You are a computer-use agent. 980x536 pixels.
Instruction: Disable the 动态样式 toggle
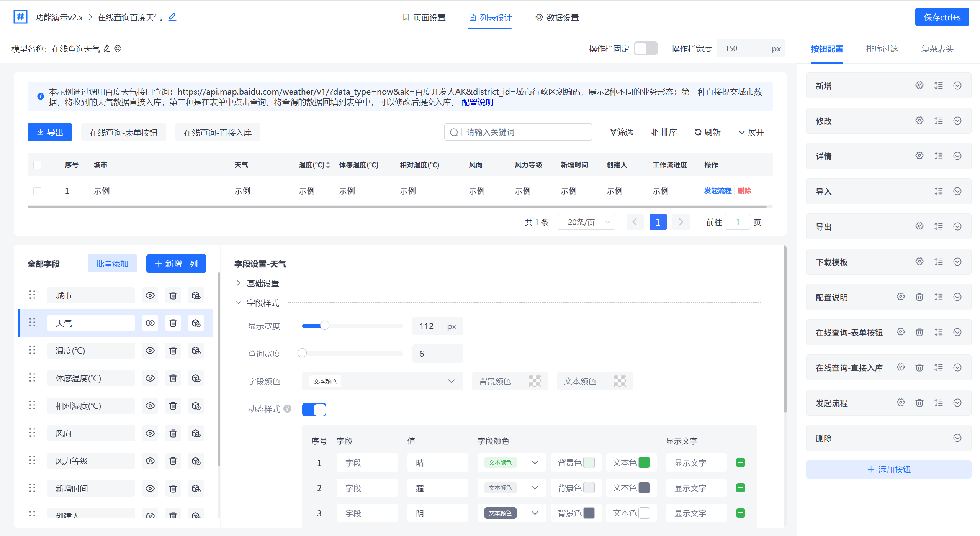(314, 409)
